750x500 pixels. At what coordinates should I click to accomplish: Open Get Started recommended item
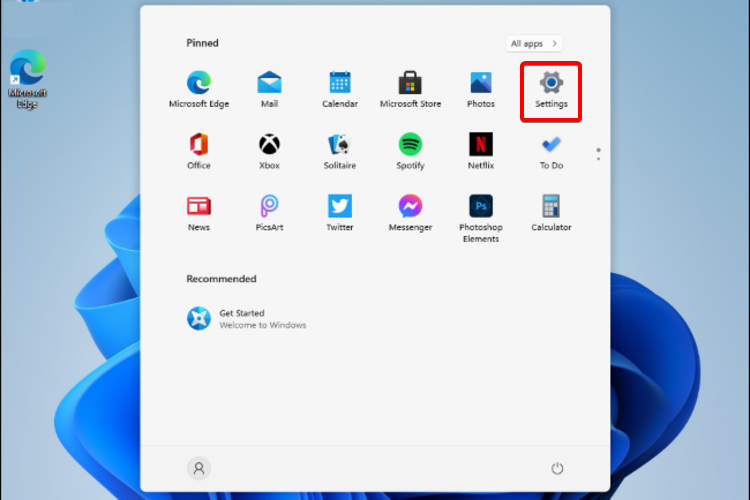[x=246, y=319]
